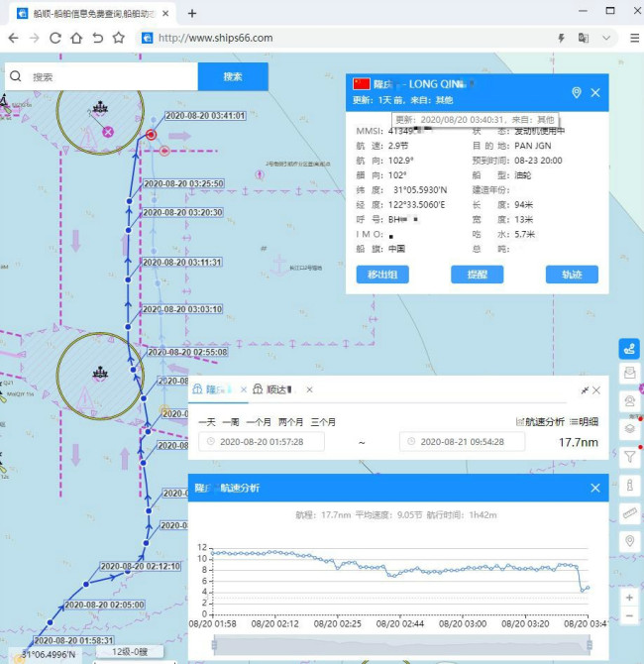Screen dimensions: 644x664
Task: Close the 隆庆 tab with its X
Action: [244, 389]
